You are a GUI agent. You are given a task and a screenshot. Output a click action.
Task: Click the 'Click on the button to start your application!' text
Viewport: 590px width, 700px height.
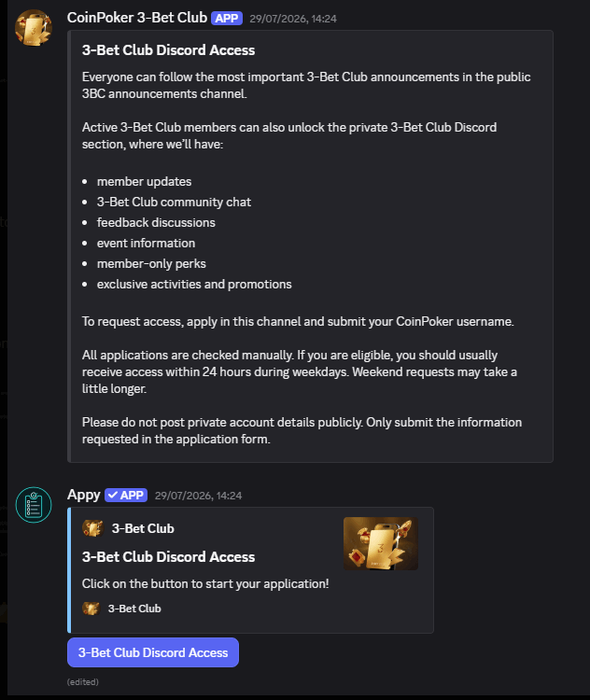tap(205, 584)
